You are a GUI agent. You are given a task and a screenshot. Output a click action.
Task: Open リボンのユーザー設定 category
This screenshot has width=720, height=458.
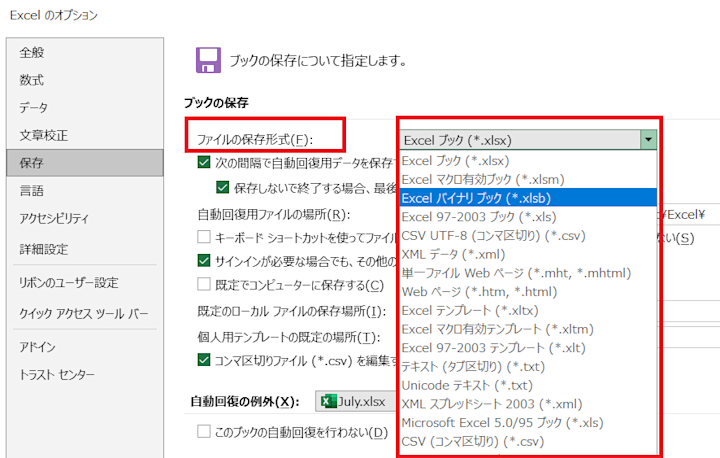click(x=84, y=283)
